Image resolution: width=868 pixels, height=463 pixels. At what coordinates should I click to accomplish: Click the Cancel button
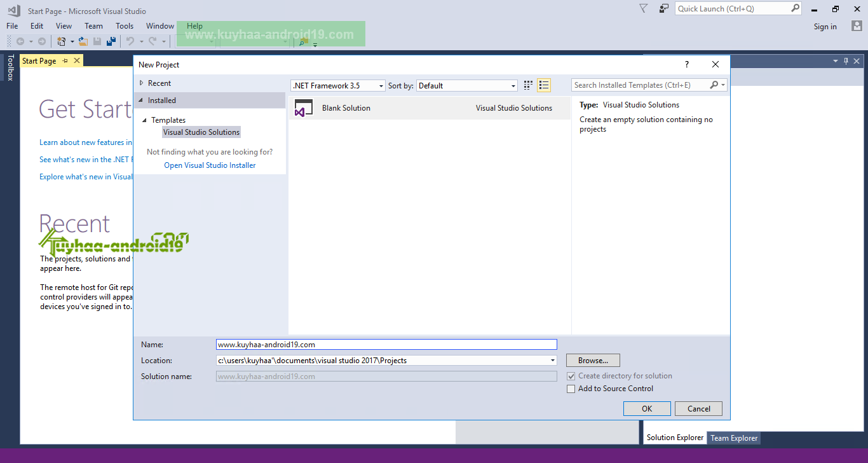[x=699, y=409]
